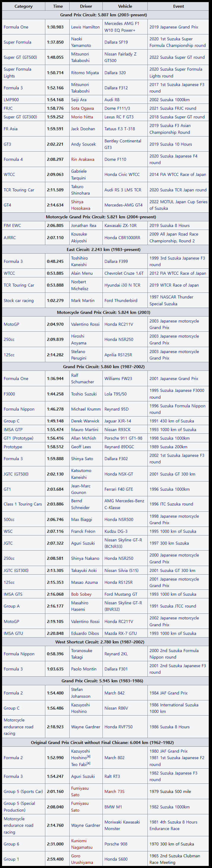The width and height of the screenshot is (212, 868).
Task: Go to the Jack Doohan page
Action: pos(83,129)
